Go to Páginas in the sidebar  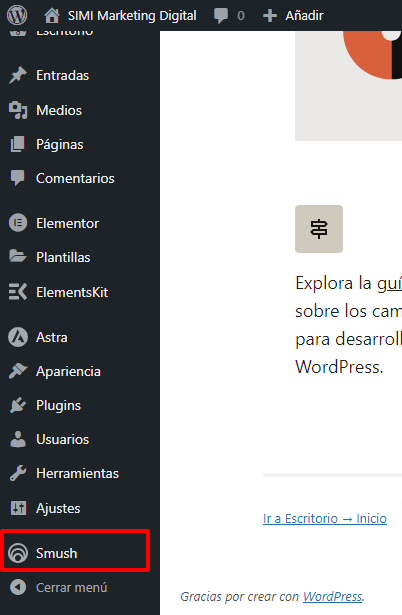point(60,145)
